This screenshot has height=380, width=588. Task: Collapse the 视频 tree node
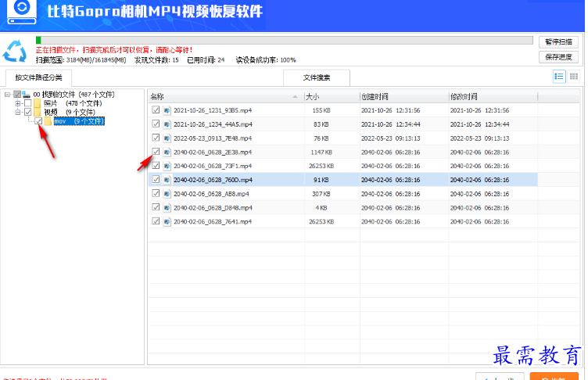click(18, 112)
